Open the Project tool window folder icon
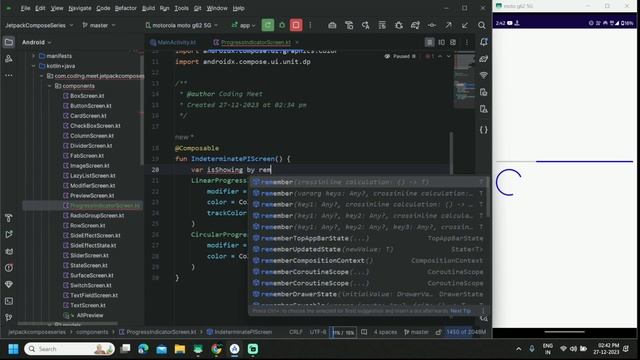The image size is (640, 360). coord(9,42)
